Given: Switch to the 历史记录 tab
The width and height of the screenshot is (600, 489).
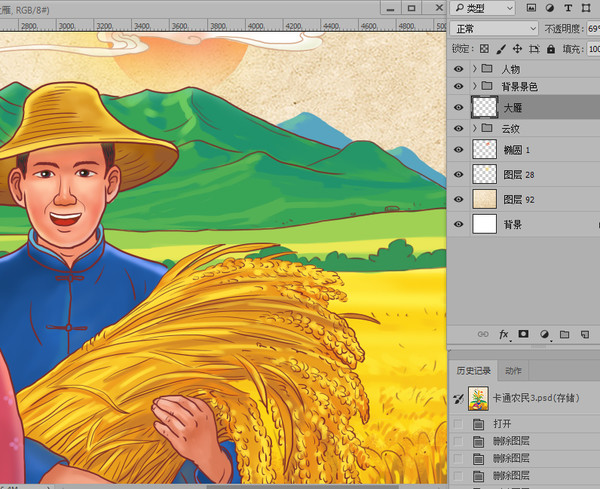Looking at the screenshot, I should tap(473, 370).
